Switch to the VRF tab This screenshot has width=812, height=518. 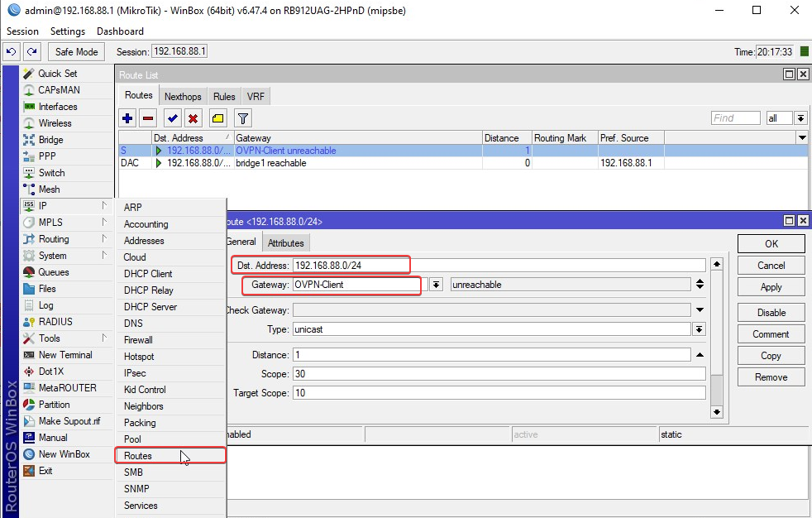256,96
